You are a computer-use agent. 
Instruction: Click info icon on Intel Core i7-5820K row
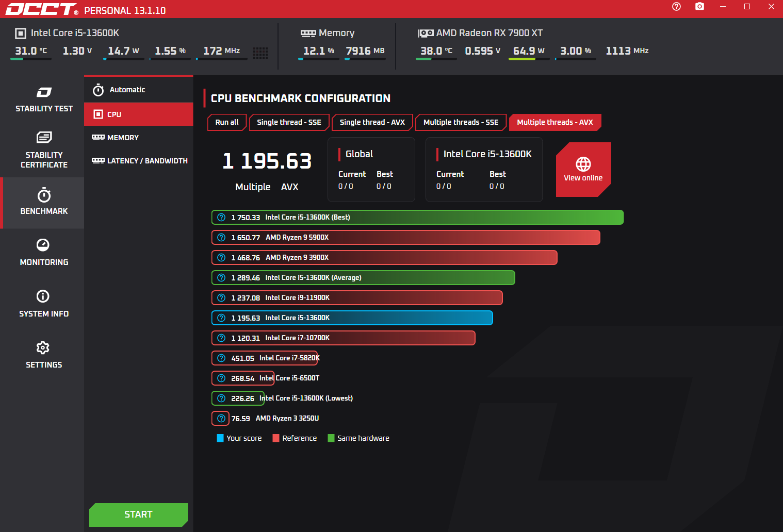[221, 358]
